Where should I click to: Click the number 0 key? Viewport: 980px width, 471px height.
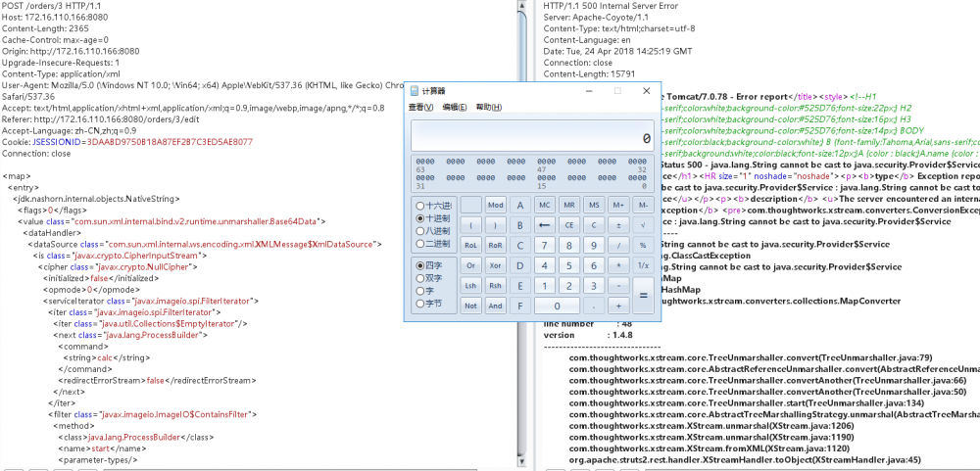557,306
